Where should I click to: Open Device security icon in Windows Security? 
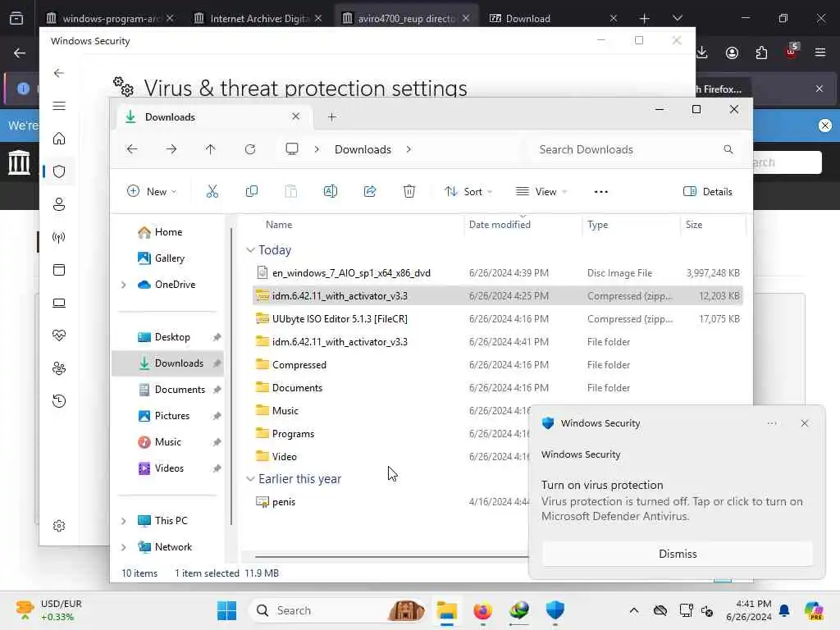(x=59, y=303)
